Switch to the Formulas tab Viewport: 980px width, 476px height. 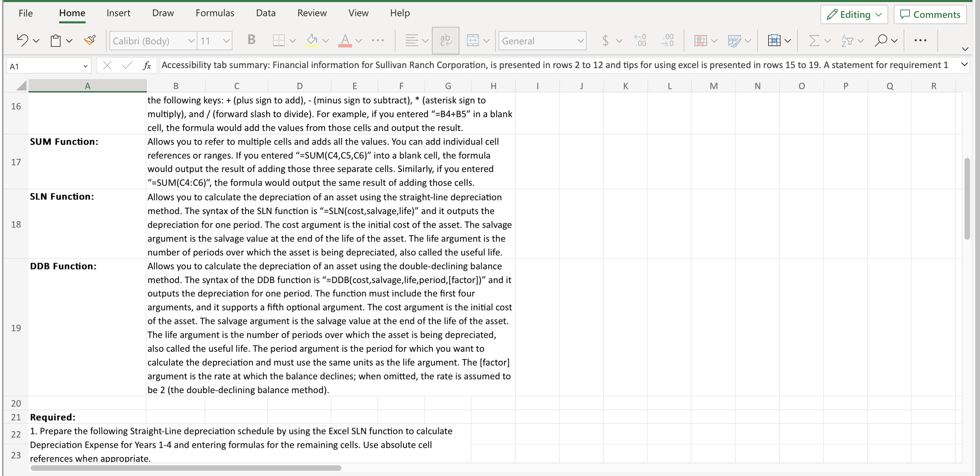pos(215,13)
